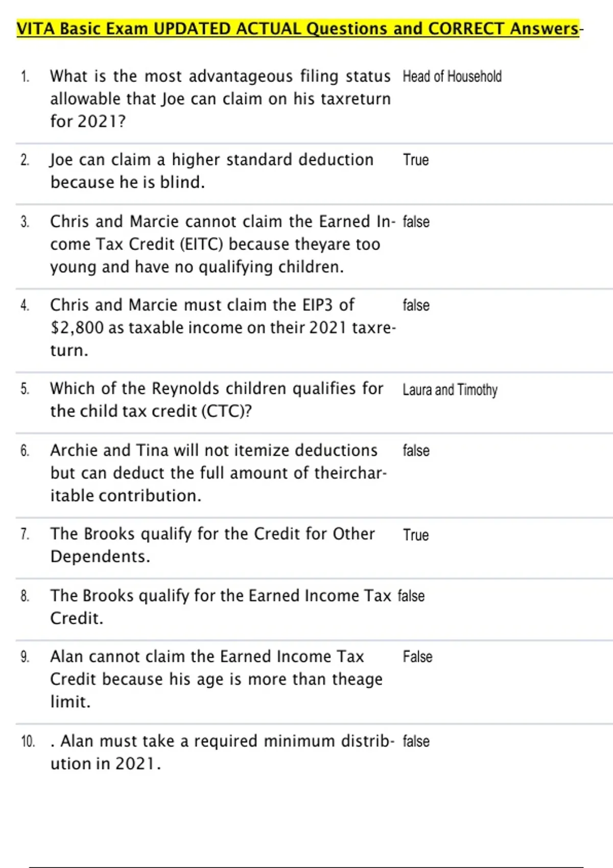Click the Chris and Marcie EITC question
The image size is (613, 868).
point(222,244)
